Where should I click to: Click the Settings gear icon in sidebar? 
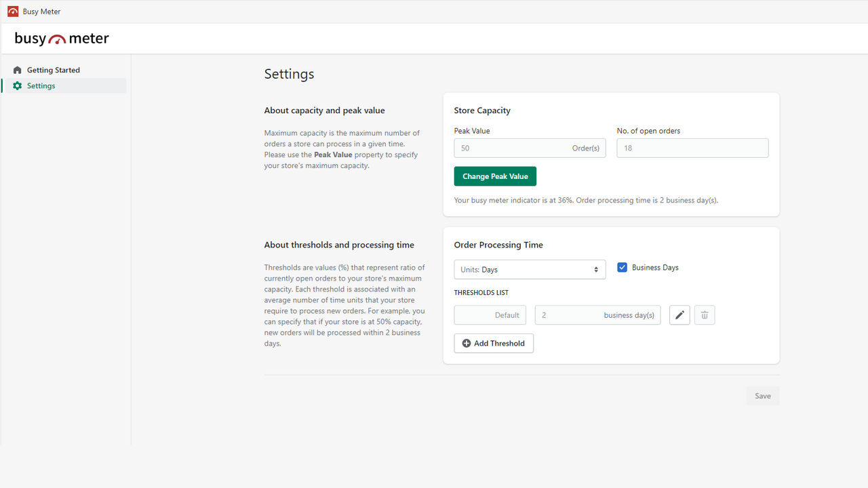(18, 86)
